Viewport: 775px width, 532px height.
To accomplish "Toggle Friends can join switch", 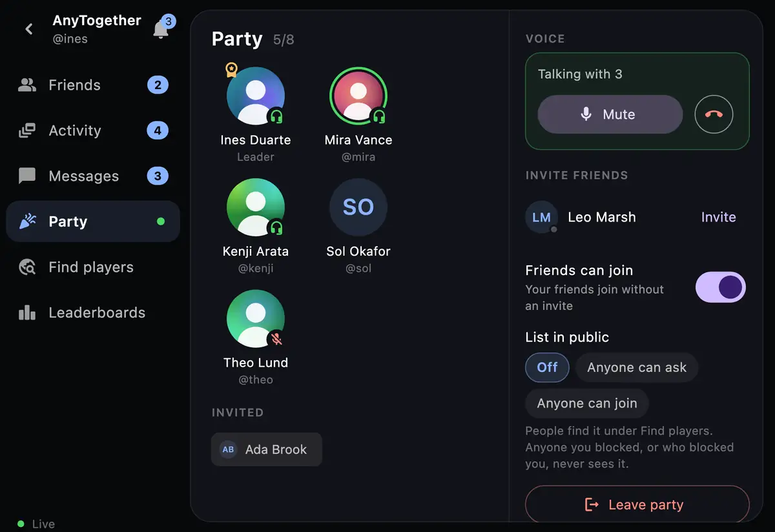I will pos(721,287).
